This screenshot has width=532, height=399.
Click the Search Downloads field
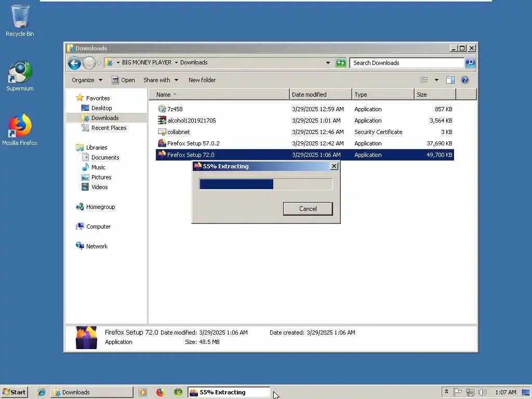pos(407,63)
